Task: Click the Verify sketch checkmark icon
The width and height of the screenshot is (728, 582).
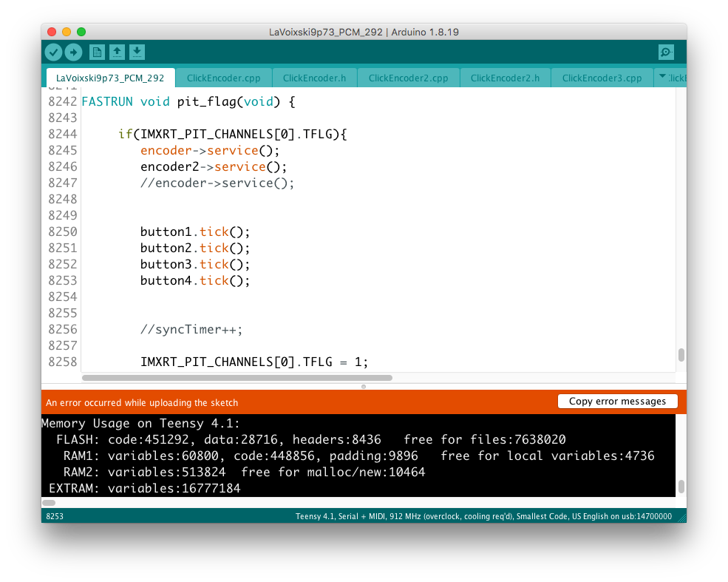Action: [x=53, y=52]
